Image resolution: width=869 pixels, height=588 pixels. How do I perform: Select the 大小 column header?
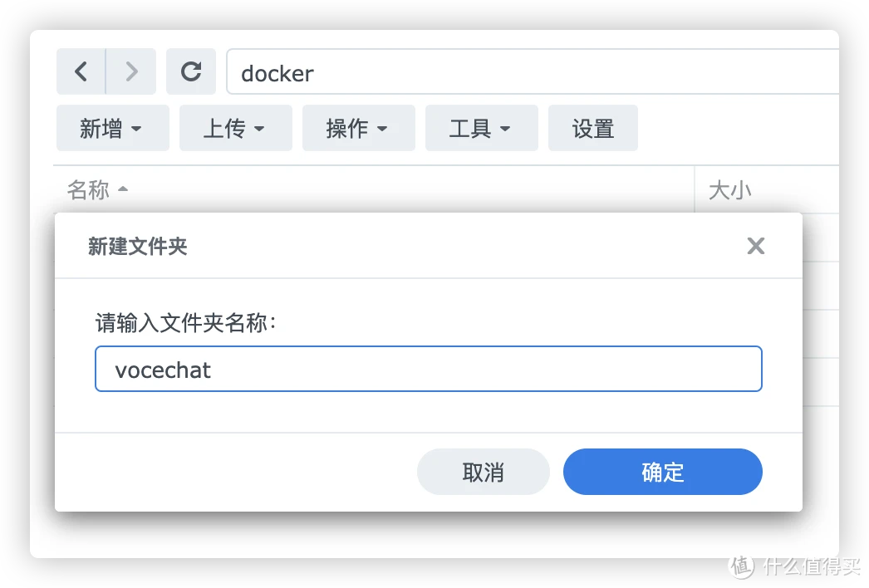(x=729, y=190)
